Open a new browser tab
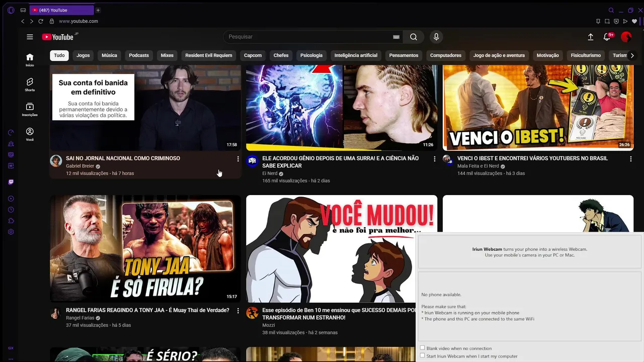Image resolution: width=644 pixels, height=362 pixels. click(98, 10)
